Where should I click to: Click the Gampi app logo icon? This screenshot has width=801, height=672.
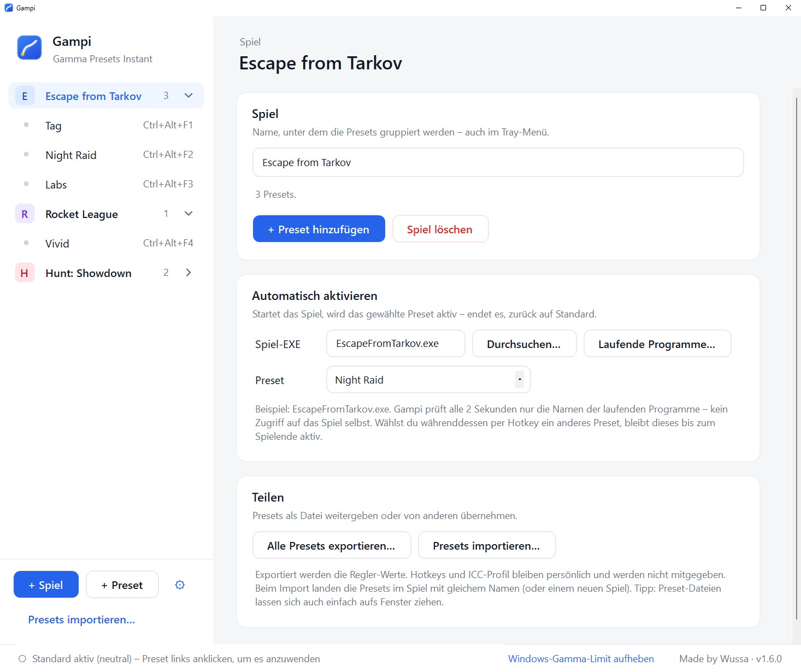click(30, 48)
